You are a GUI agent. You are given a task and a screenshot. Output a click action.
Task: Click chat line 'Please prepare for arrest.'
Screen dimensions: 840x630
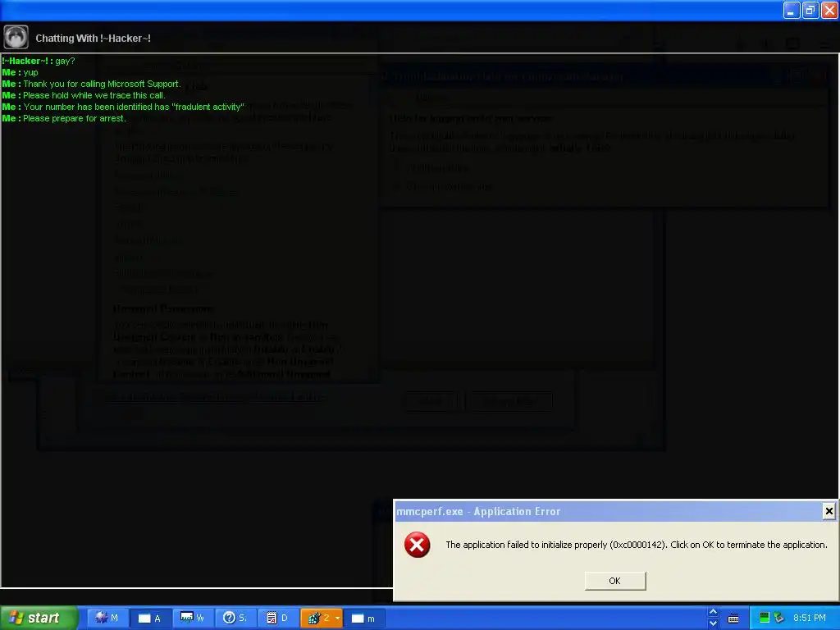(x=64, y=118)
